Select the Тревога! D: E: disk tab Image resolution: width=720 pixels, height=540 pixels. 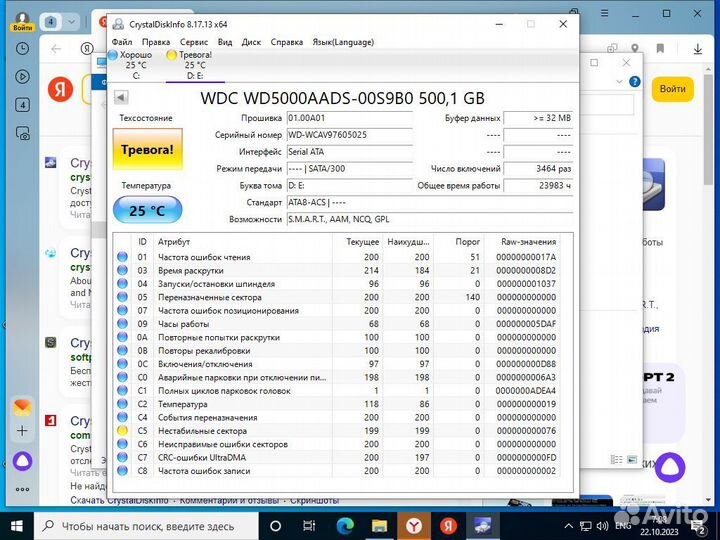(195, 65)
